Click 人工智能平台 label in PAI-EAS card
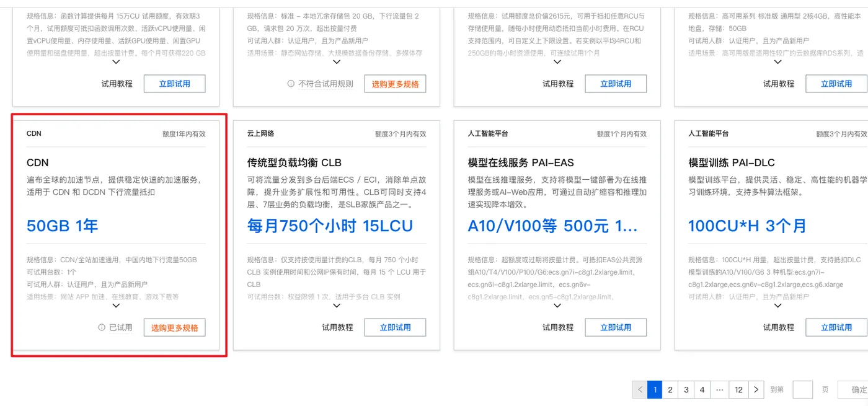This screenshot has height=406, width=868. click(488, 133)
